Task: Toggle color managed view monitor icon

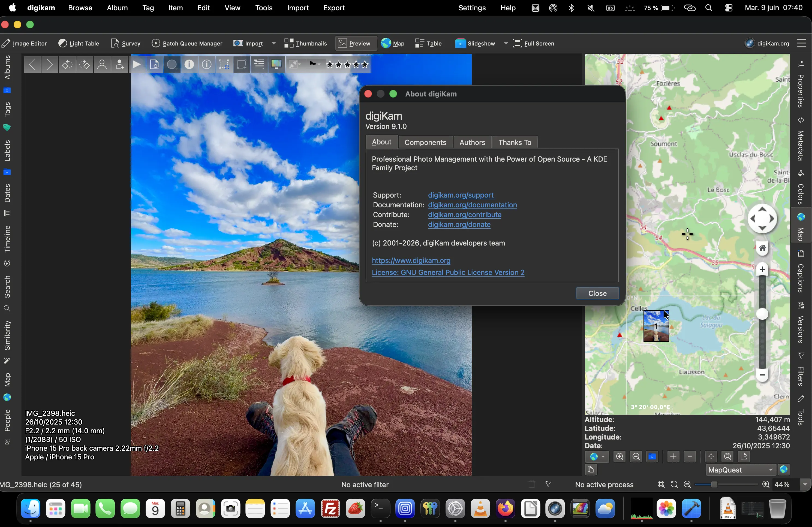Action: (x=276, y=64)
